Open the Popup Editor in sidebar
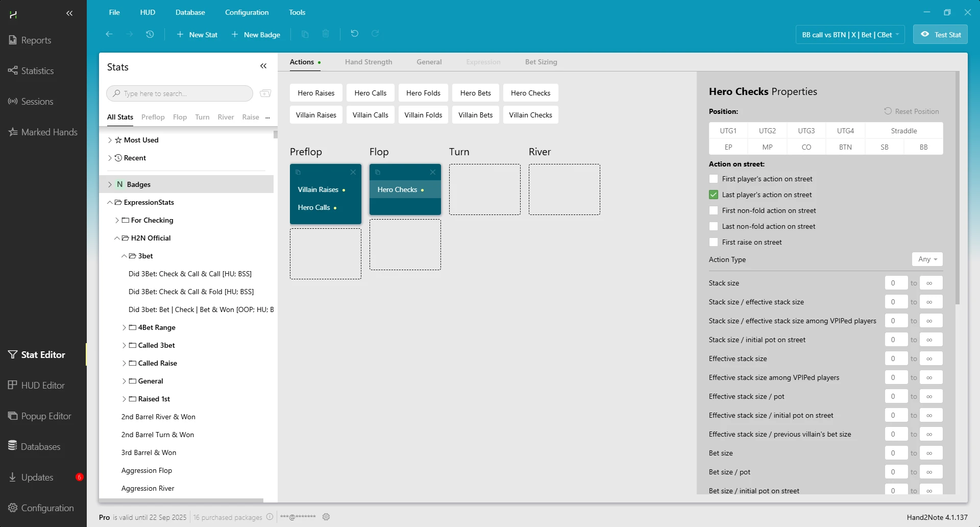This screenshot has width=980, height=527. coord(46,416)
